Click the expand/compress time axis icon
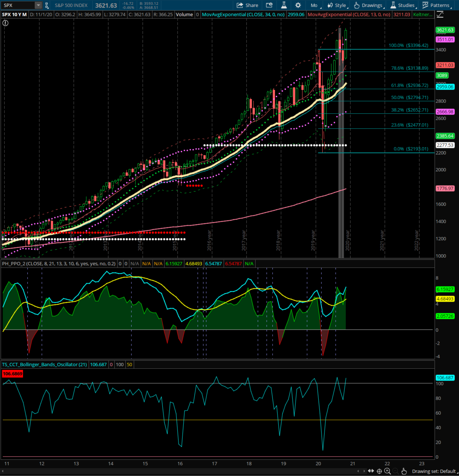This screenshot has width=459, height=476. click(x=371, y=471)
